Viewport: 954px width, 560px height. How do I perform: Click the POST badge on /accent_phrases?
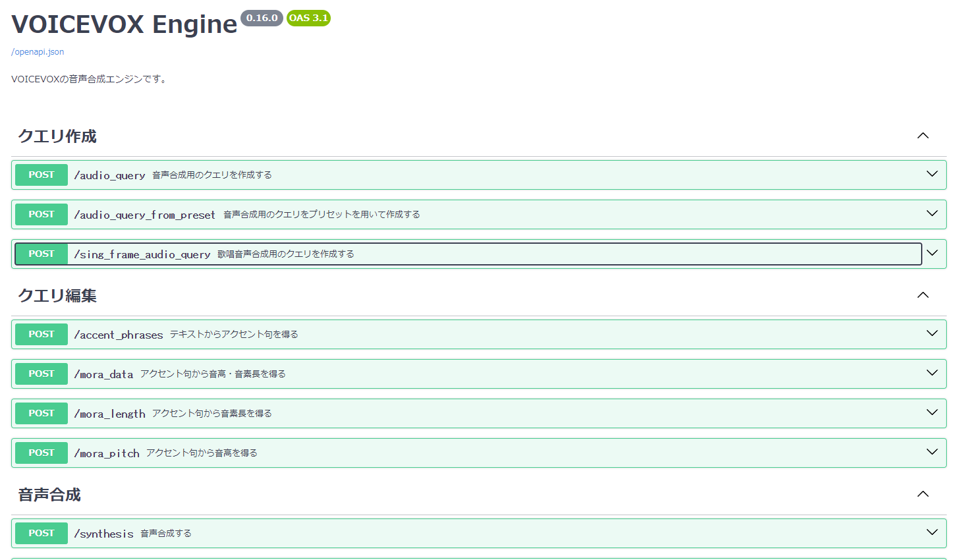pos(41,334)
